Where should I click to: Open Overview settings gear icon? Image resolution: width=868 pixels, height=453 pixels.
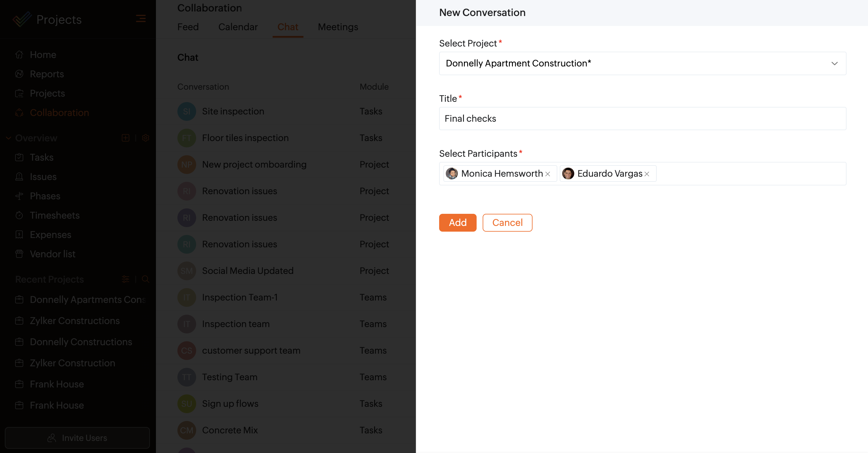(x=146, y=138)
